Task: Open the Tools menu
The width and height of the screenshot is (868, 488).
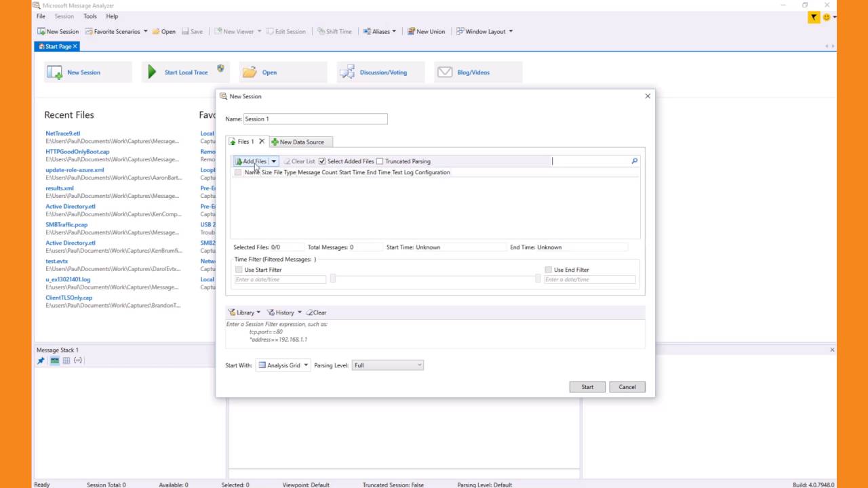Action: [90, 16]
